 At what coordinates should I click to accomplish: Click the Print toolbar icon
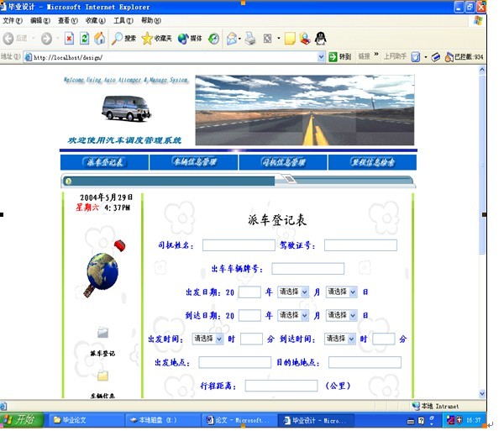(249, 39)
